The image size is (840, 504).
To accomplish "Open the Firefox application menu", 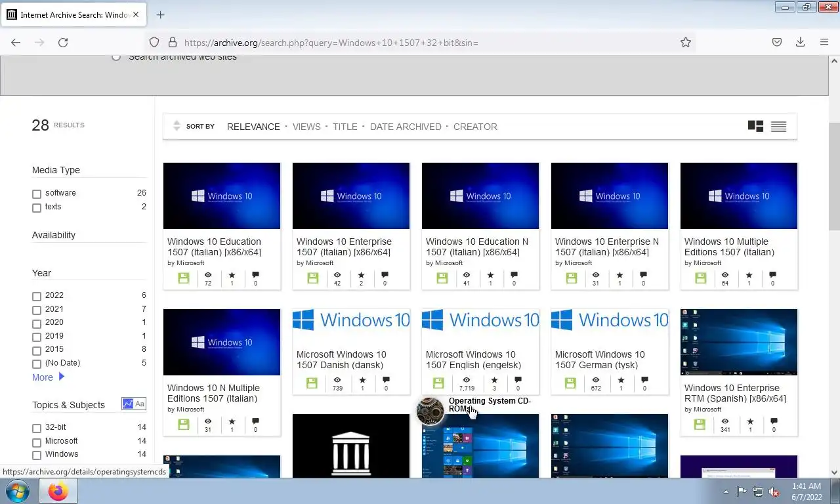I will [x=824, y=42].
